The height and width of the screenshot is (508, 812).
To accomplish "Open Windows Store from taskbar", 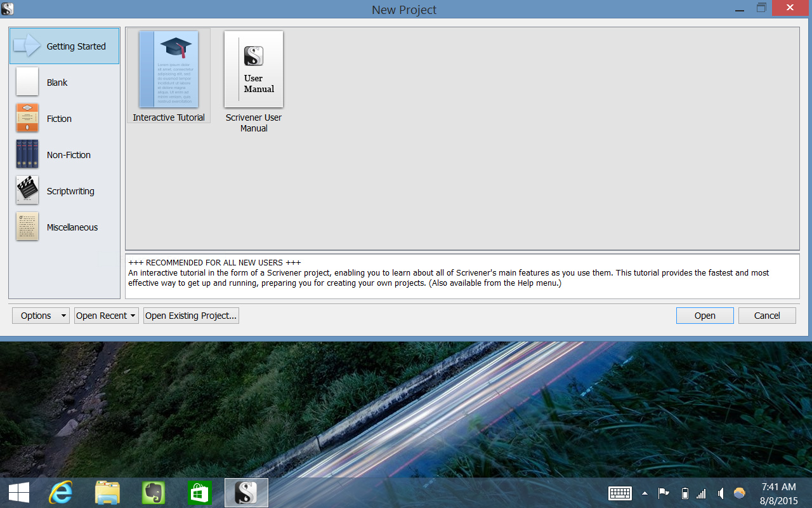I will (199, 493).
